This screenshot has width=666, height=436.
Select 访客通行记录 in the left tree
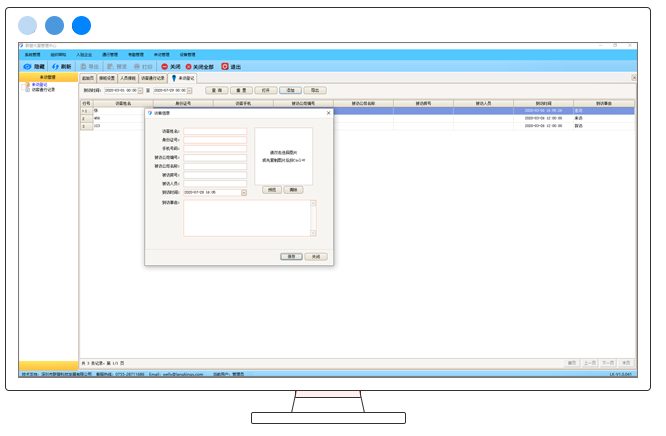pyautogui.click(x=43, y=90)
